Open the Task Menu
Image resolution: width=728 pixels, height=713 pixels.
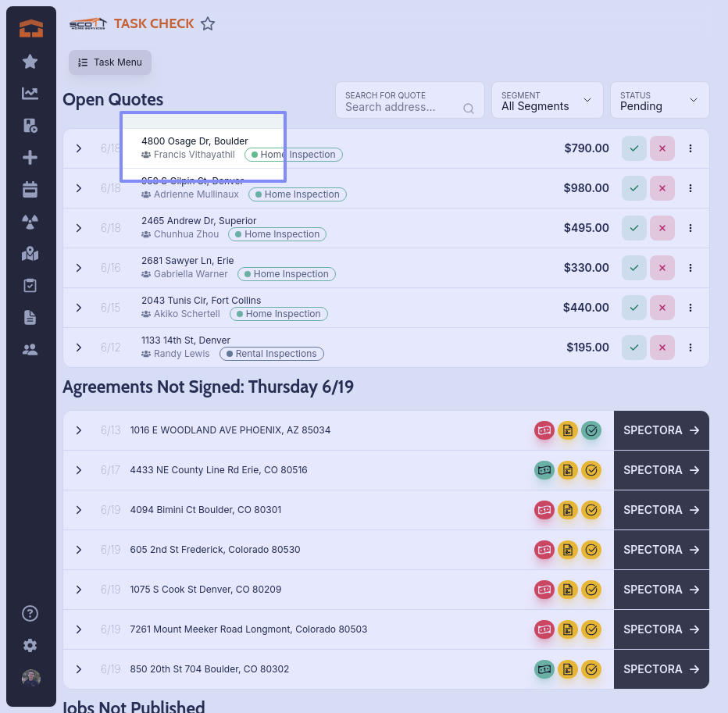[x=110, y=62]
